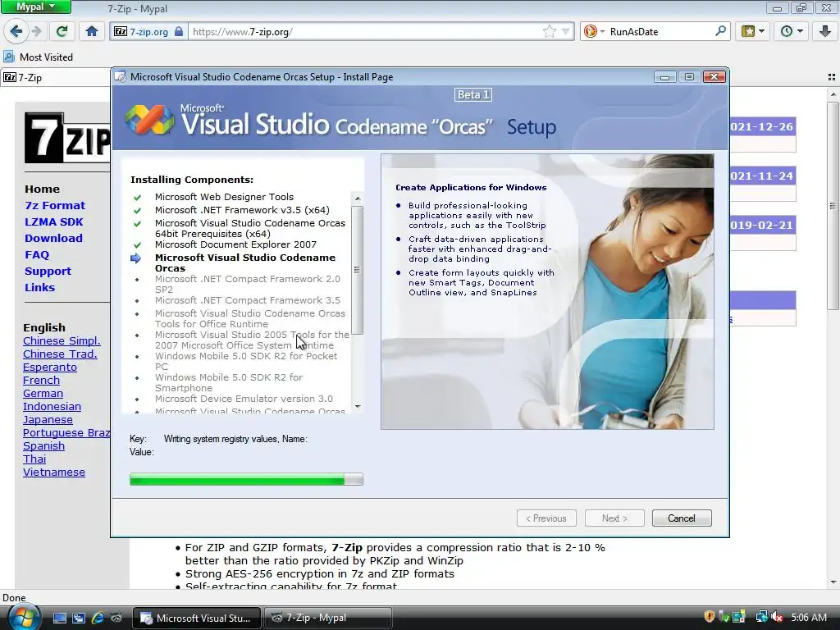
Task: Switch to Vietnamese language
Action: coord(53,472)
